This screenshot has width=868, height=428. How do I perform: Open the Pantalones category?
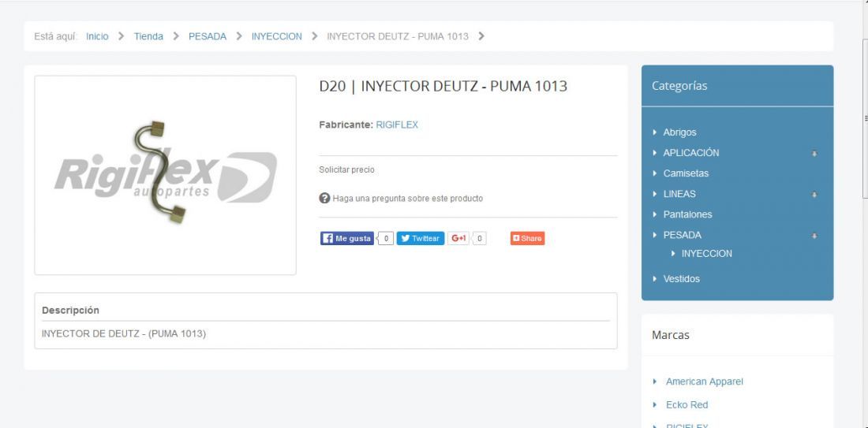[x=687, y=214]
